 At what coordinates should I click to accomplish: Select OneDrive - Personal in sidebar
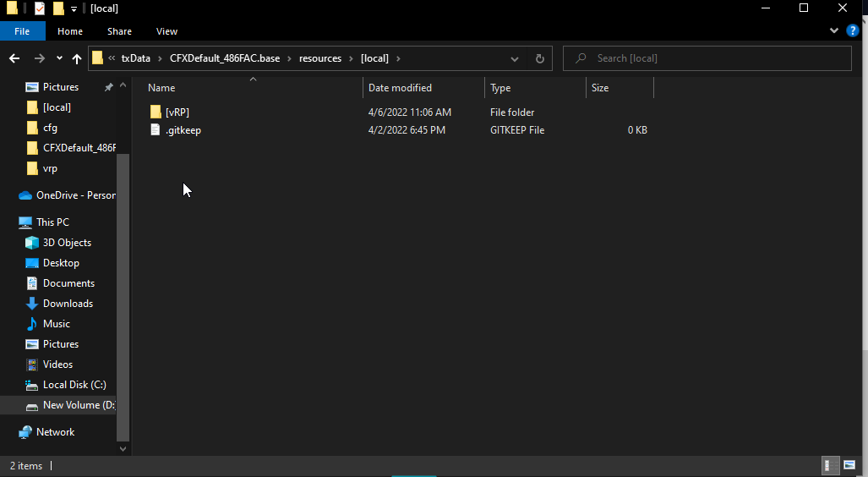point(76,195)
